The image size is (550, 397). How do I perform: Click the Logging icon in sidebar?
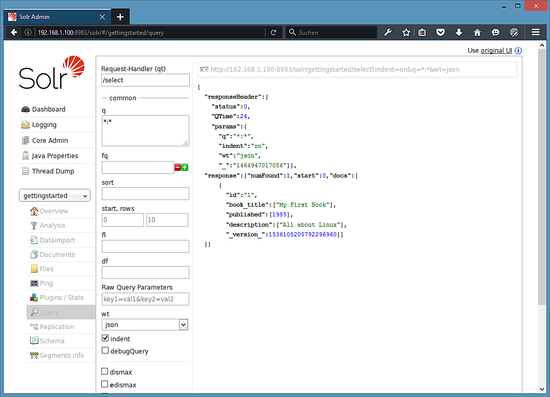[x=25, y=125]
